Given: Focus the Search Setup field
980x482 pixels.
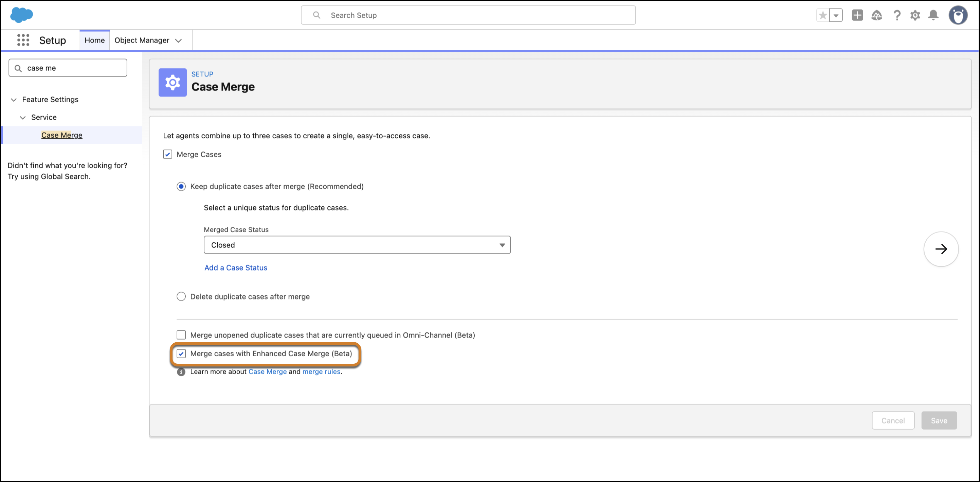Looking at the screenshot, I should pyautogui.click(x=468, y=15).
